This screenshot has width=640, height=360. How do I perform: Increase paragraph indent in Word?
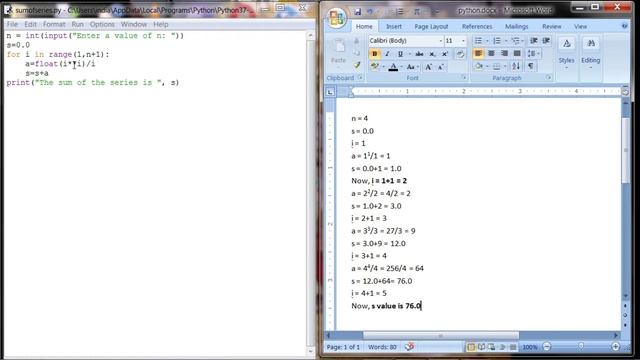tap(546, 40)
